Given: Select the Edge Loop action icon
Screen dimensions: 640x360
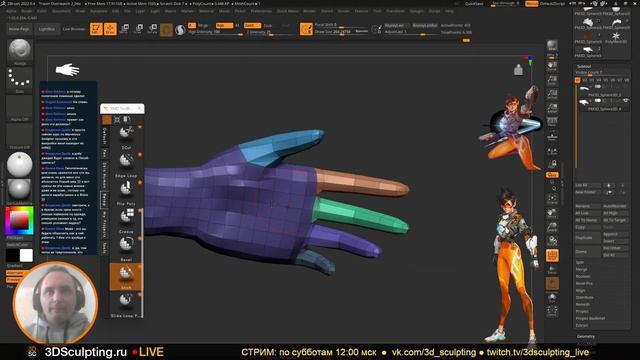Looking at the screenshot, I should point(126,162).
